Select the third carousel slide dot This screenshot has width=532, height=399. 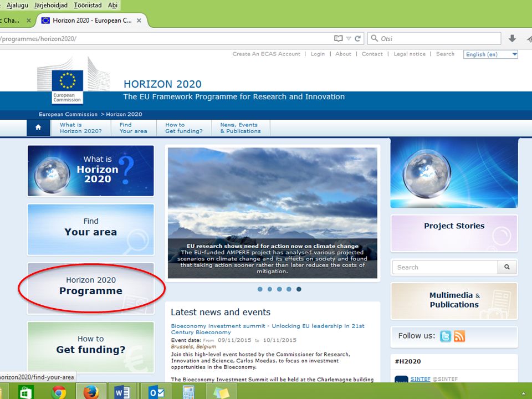(279, 289)
